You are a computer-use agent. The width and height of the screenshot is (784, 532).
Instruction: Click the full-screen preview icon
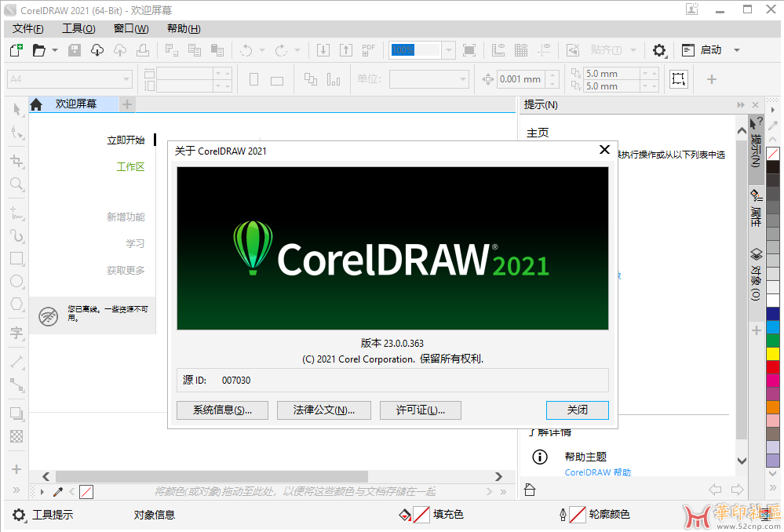[x=469, y=50]
